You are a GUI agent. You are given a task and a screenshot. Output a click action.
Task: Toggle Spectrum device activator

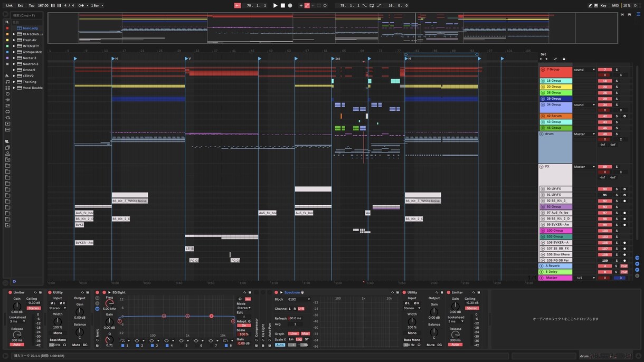coord(276,292)
